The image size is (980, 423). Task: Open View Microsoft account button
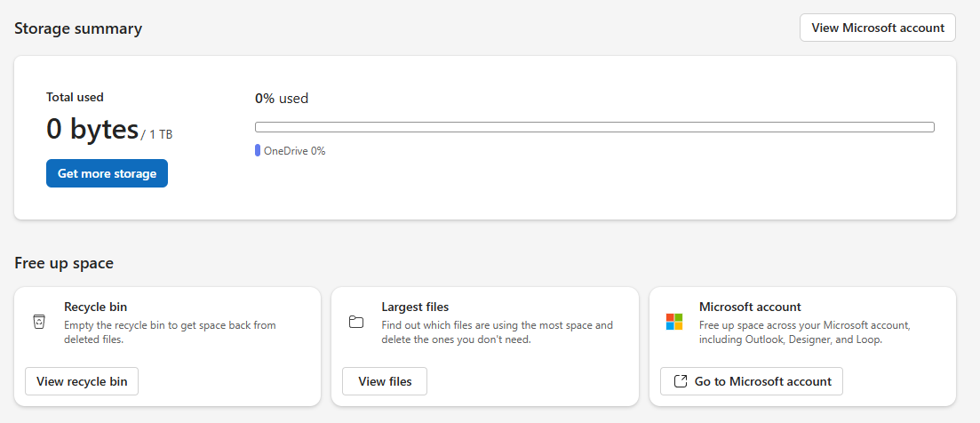(x=878, y=28)
